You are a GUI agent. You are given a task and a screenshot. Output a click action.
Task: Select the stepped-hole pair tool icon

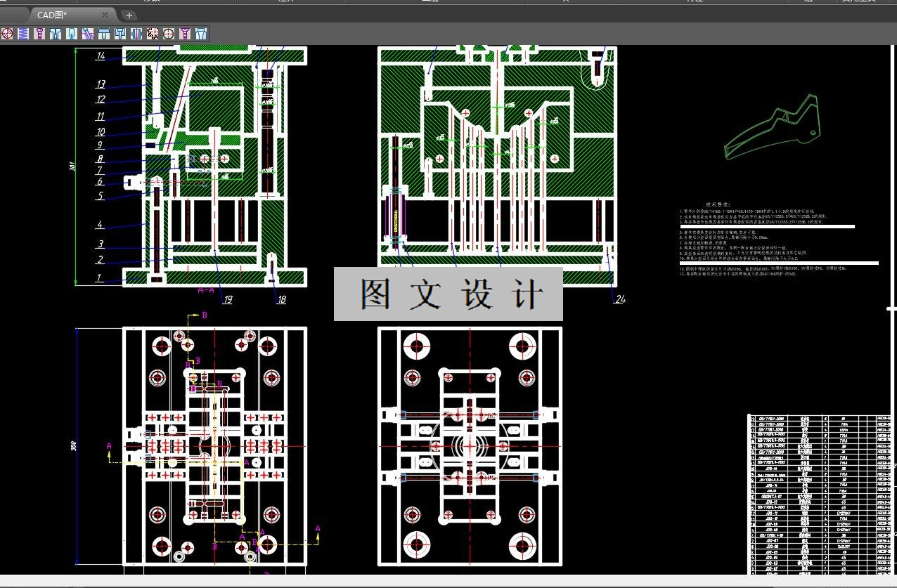pyautogui.click(x=120, y=33)
